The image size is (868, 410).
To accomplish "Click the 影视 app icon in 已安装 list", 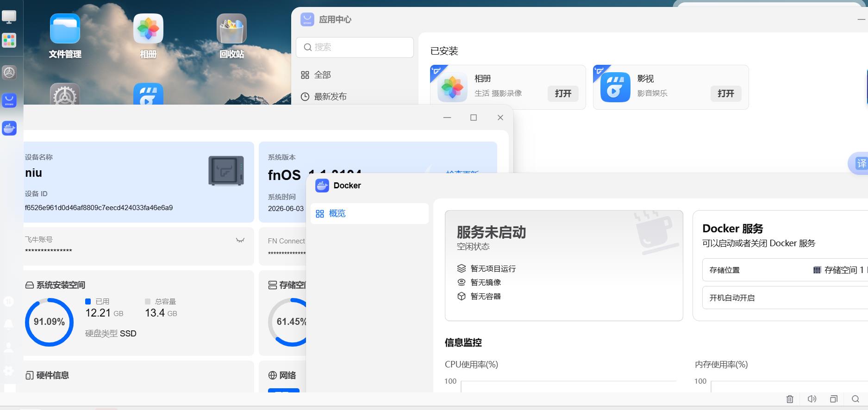I will [x=615, y=87].
